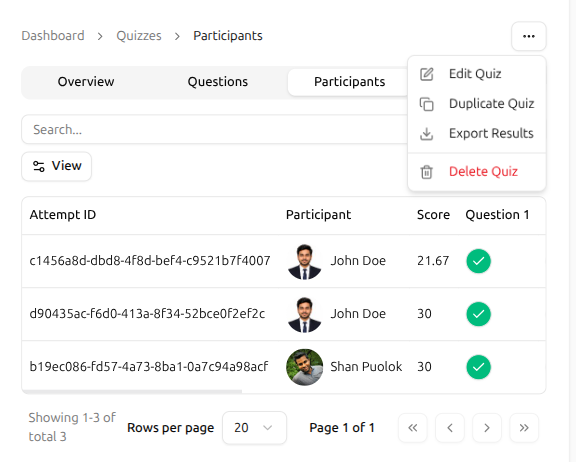Click the Participant column header

318,215
